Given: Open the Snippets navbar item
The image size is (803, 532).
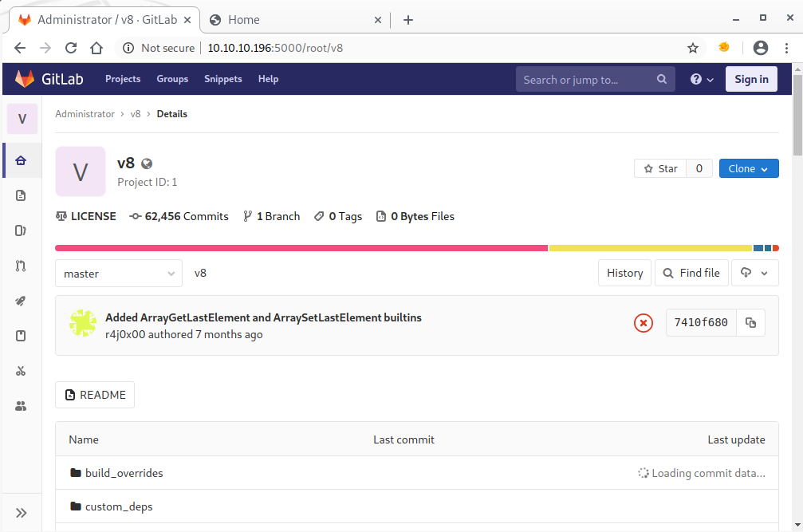Looking at the screenshot, I should [x=223, y=79].
